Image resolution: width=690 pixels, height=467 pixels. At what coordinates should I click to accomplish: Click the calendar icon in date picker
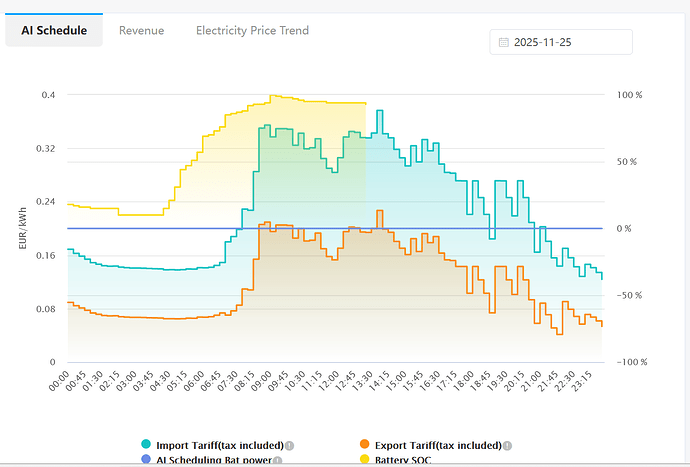[503, 43]
